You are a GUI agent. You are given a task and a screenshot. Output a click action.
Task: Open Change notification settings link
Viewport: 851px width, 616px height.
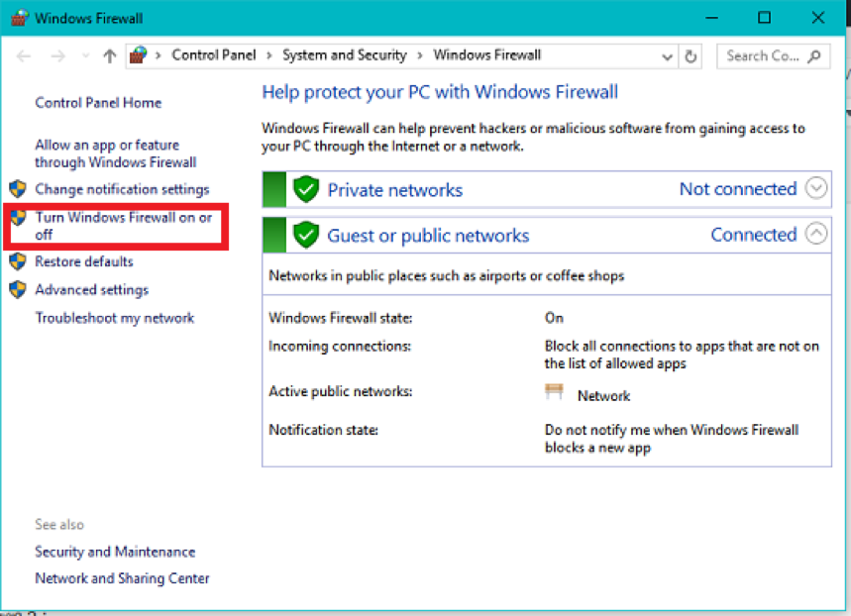(122, 189)
